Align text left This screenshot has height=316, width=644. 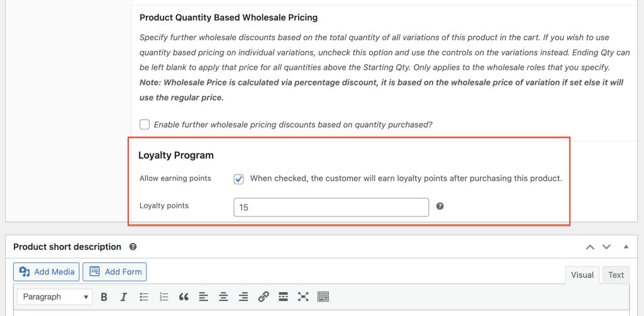pos(203,297)
